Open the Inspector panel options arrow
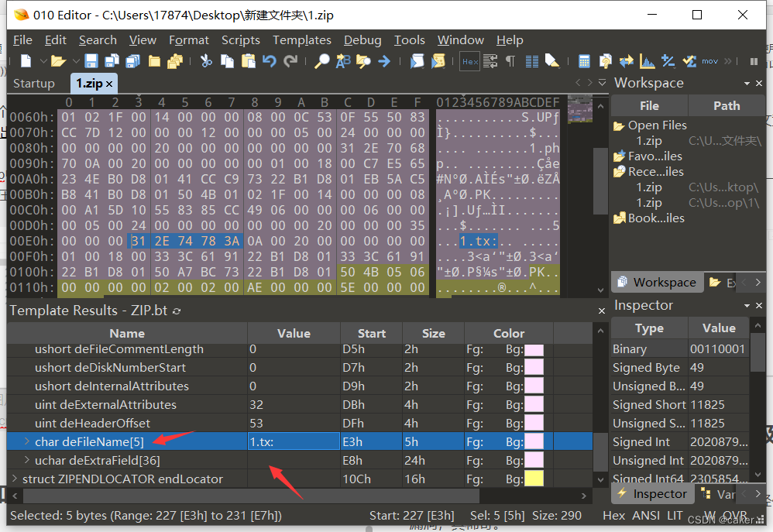Image resolution: width=773 pixels, height=532 pixels. click(x=747, y=306)
